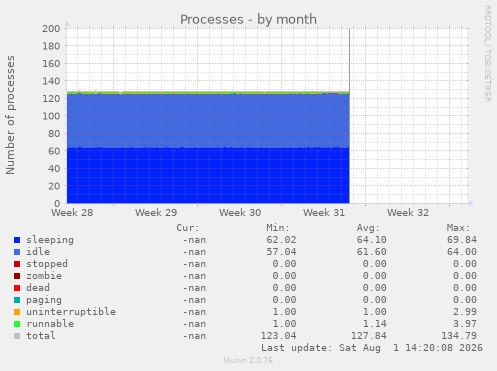Click the 'uninterruptible' legend label
Image resolution: width=497 pixels, height=371 pixels.
point(71,312)
